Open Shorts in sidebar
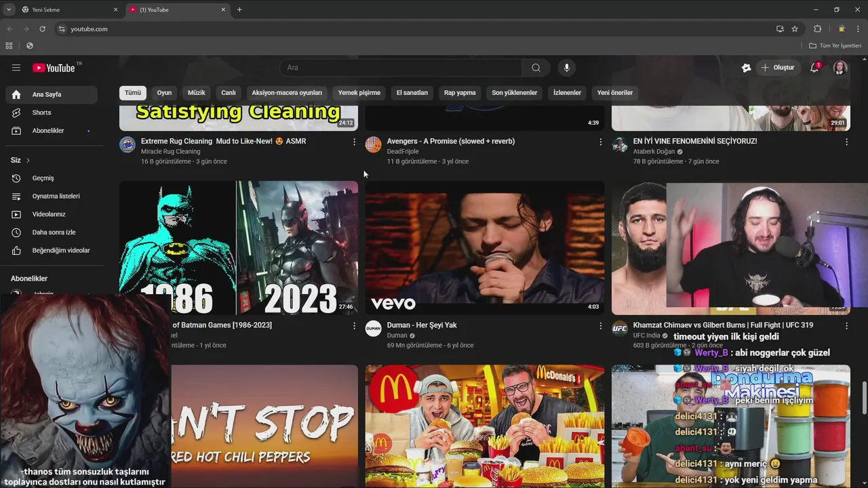Image resolution: width=868 pixels, height=488 pixels. [x=52, y=113]
